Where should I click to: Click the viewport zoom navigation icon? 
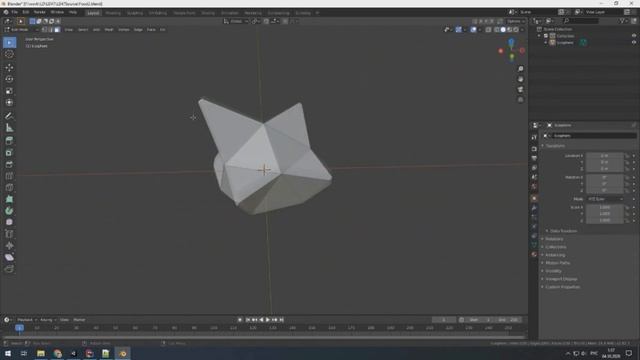[520, 69]
